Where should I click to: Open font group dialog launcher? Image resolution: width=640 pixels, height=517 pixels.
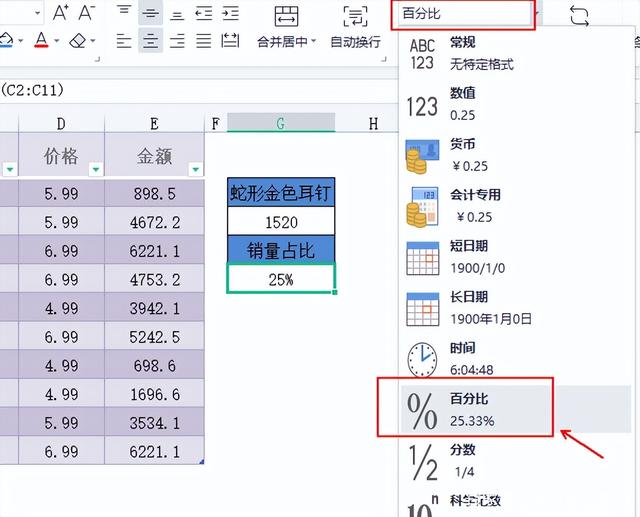pyautogui.click(x=97, y=60)
